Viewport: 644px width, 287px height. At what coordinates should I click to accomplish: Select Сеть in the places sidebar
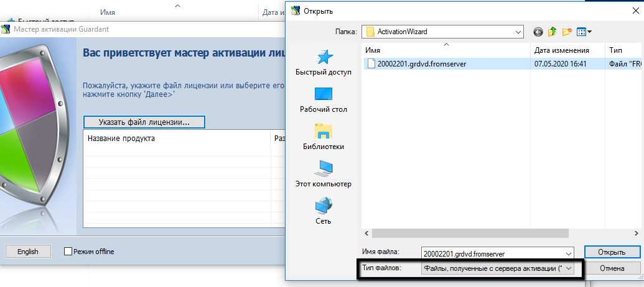click(x=324, y=211)
